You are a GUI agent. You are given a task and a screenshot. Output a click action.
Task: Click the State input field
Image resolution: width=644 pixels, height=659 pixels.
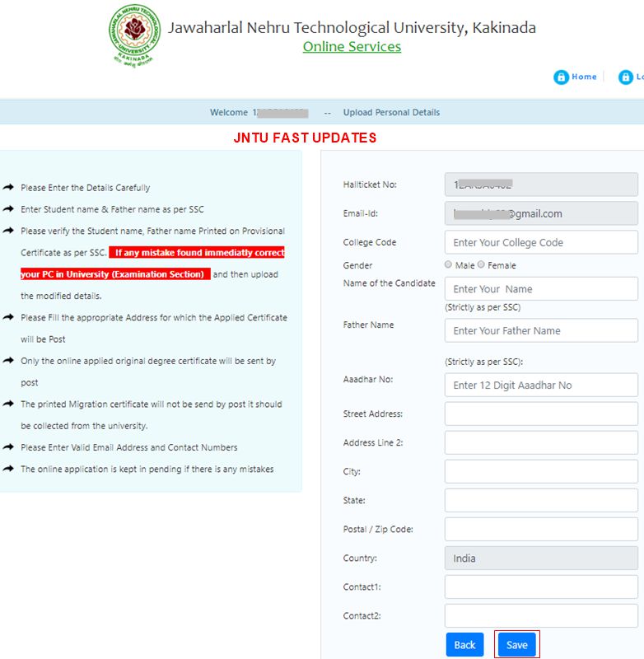click(x=541, y=500)
